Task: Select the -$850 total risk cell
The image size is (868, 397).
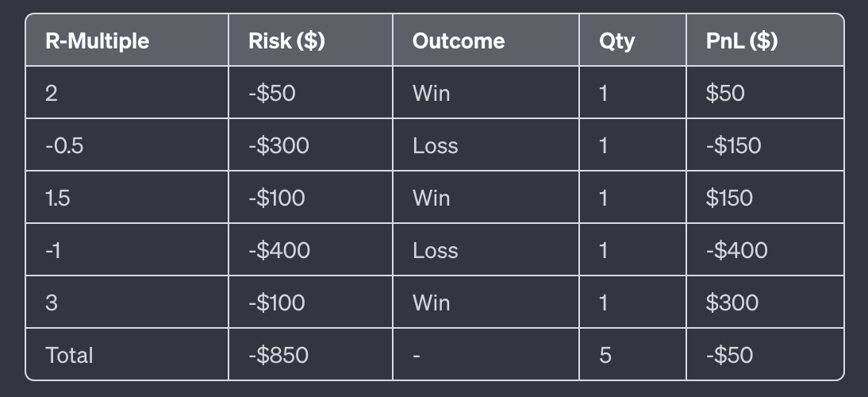Action: click(278, 355)
